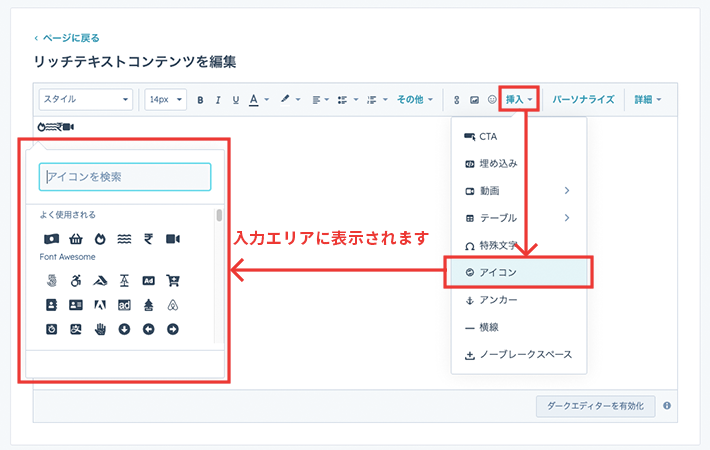The image size is (710, 450).
Task: Select 埋め込み from the insert menu
Action: click(x=519, y=163)
